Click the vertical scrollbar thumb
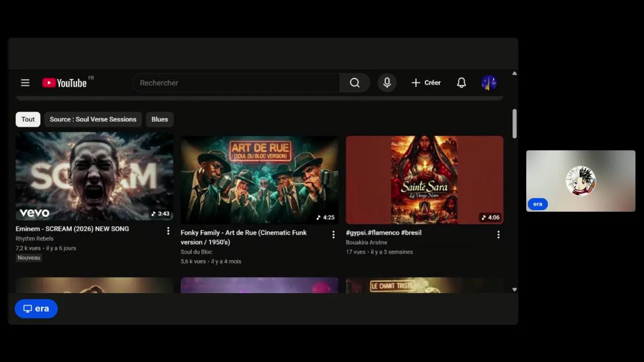This screenshot has width=644, height=362. click(514, 124)
